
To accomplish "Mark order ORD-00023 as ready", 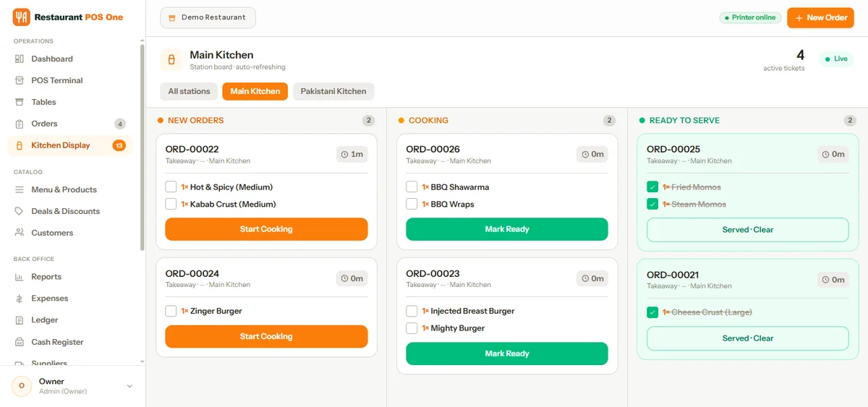I will pos(507,354).
